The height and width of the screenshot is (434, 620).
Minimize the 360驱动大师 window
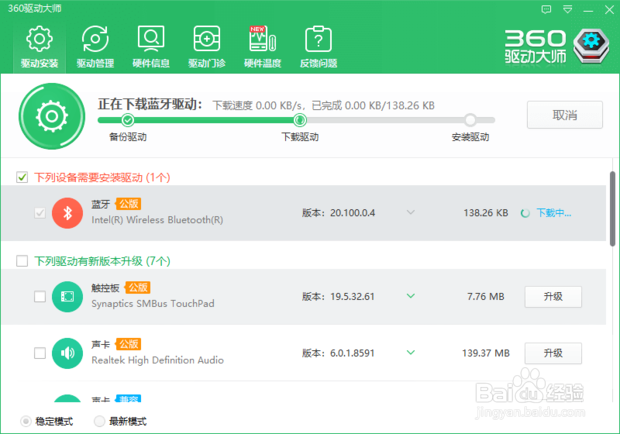click(588, 10)
